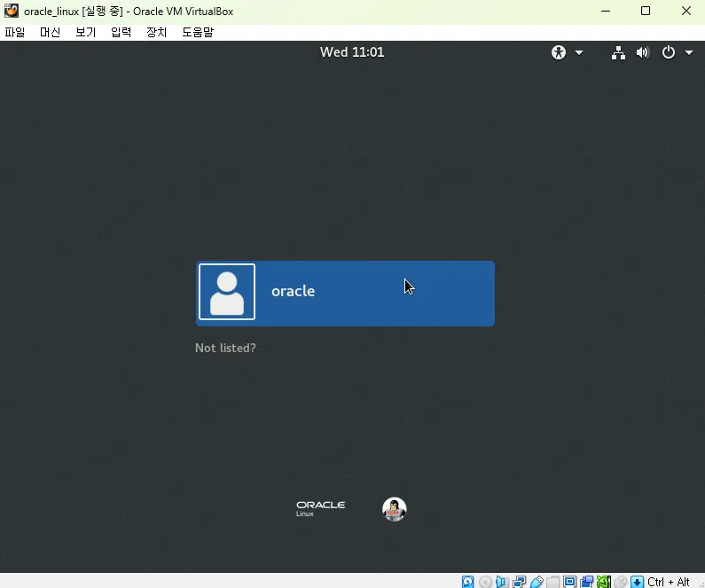The image size is (705, 588).
Task: Click the oracle user avatar picture
Action: 227,292
